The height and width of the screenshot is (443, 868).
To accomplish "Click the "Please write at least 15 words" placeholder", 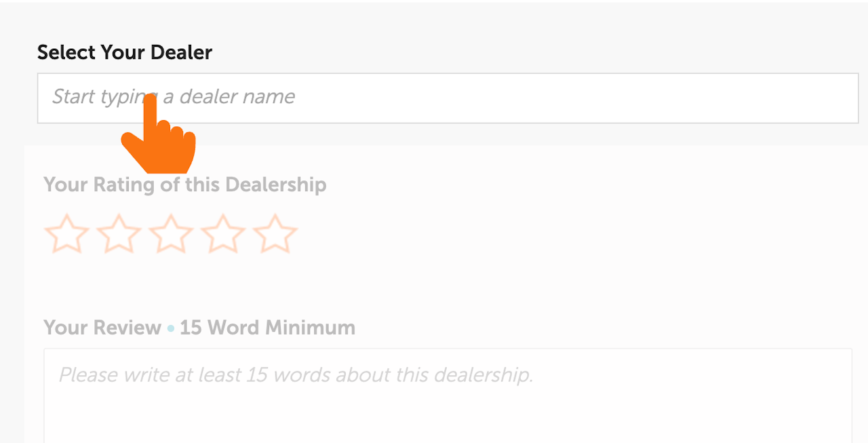I will (x=296, y=375).
